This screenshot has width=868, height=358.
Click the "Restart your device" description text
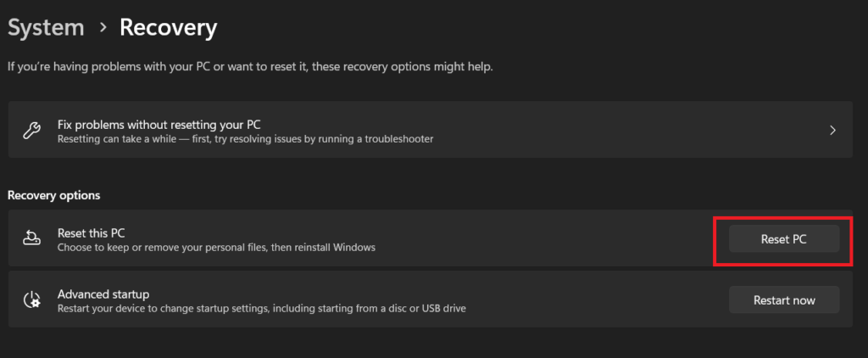point(261,308)
